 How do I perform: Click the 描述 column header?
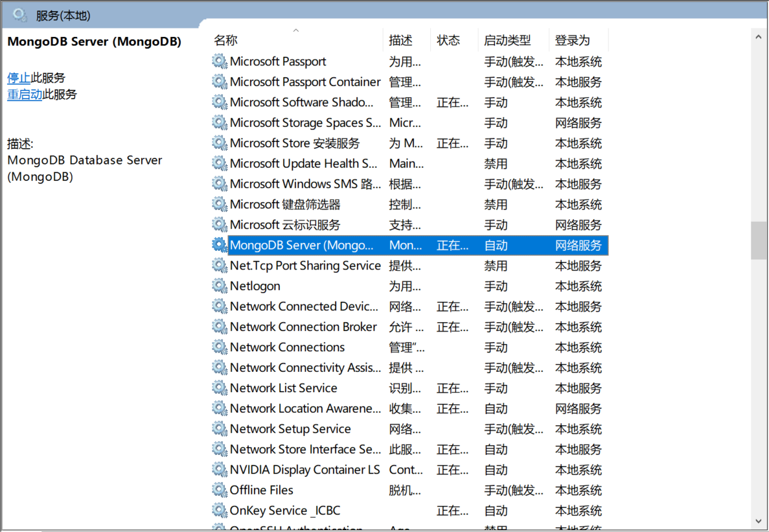(400, 40)
